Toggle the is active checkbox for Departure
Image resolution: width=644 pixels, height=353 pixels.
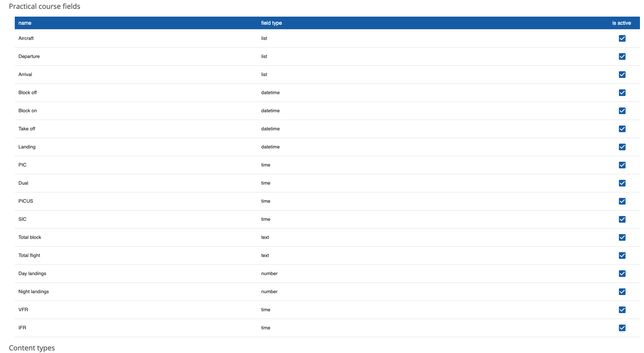(x=622, y=56)
